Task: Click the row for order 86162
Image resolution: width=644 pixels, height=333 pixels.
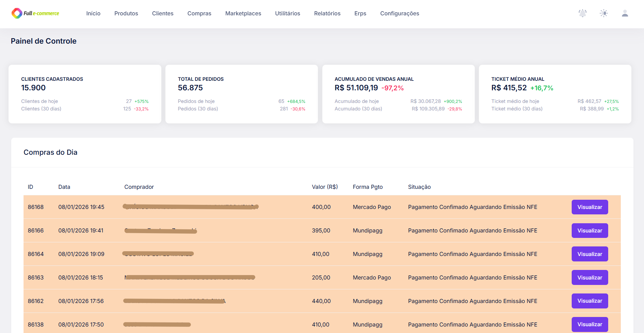Action: [x=205, y=301]
